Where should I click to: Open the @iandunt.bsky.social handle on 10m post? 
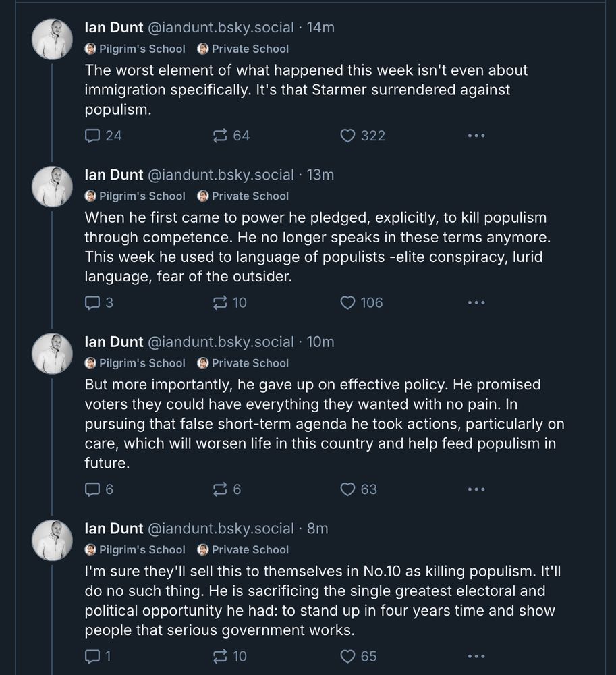221,342
